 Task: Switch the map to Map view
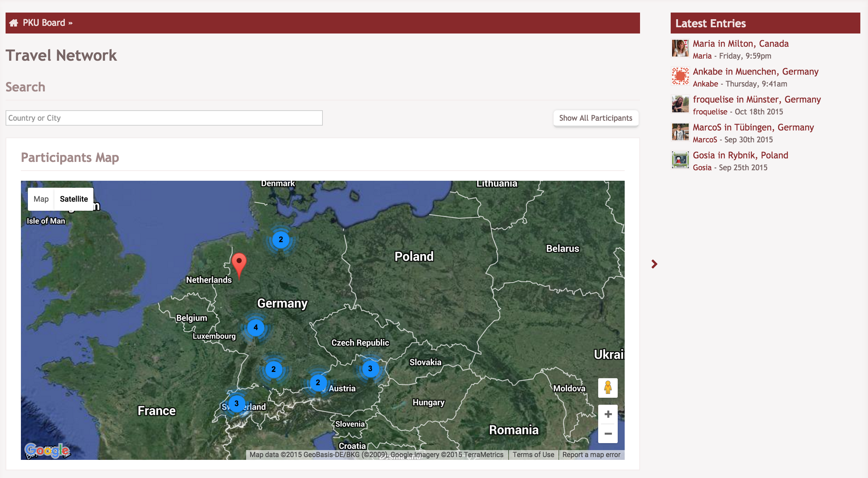(41, 199)
